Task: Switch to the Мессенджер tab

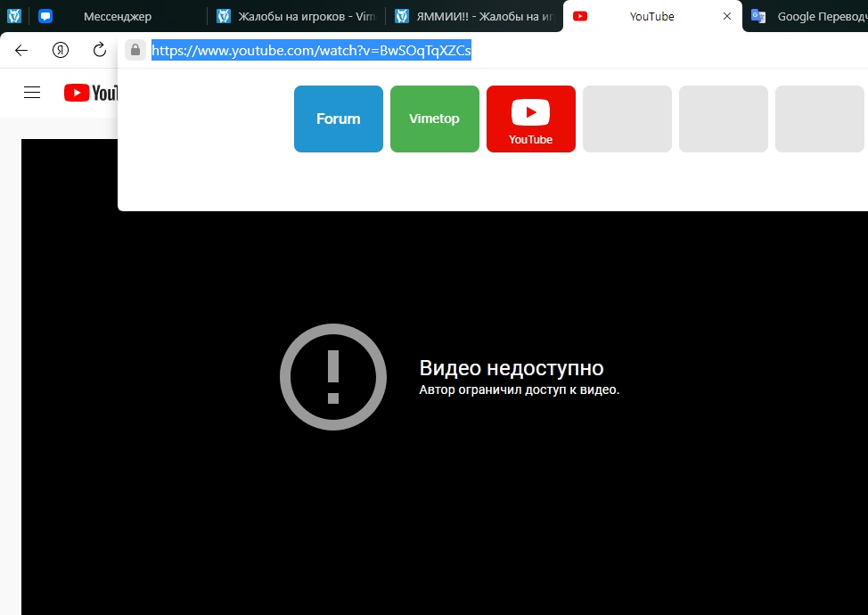Action: click(x=118, y=16)
